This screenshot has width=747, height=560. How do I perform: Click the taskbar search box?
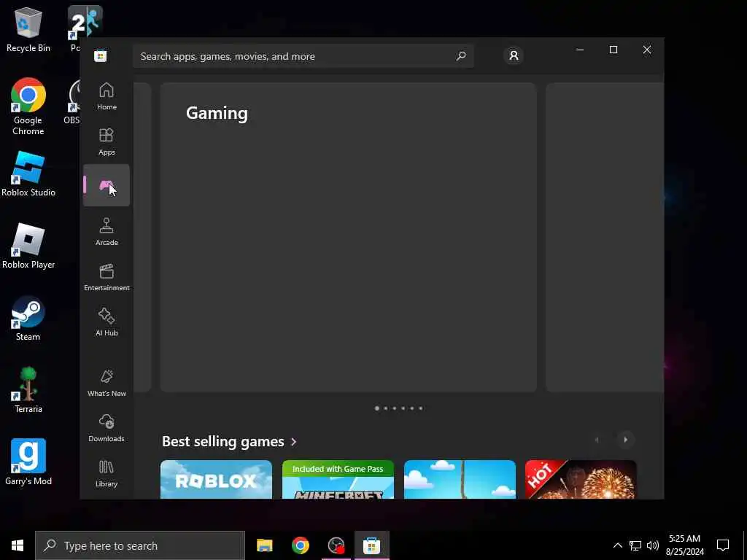(x=140, y=545)
